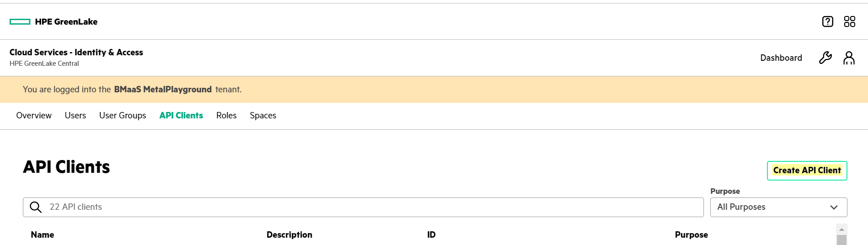Click the API clients search field

pyautogui.click(x=363, y=207)
